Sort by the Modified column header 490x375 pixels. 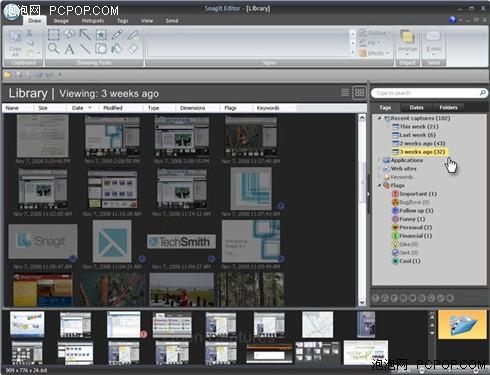pos(121,108)
